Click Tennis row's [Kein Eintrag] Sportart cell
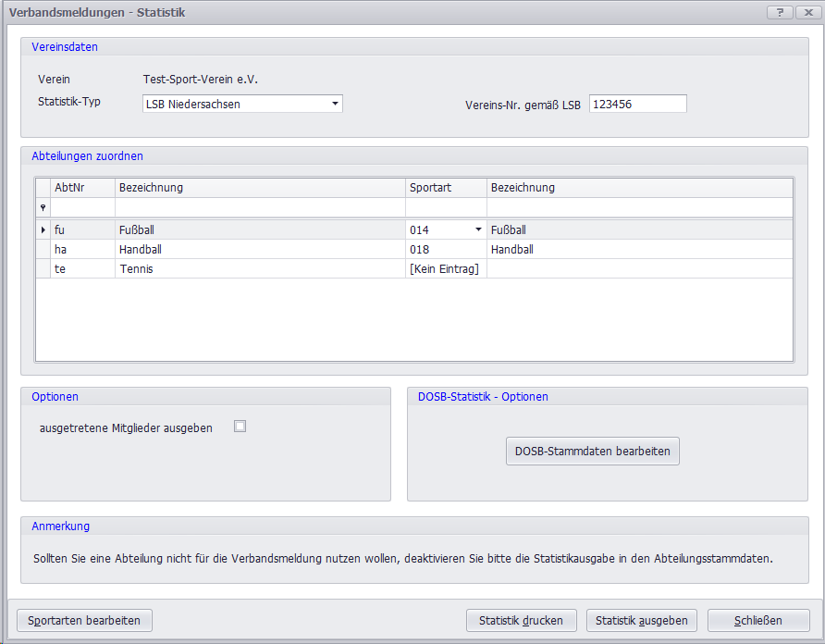This screenshot has width=825, height=644. (x=445, y=269)
